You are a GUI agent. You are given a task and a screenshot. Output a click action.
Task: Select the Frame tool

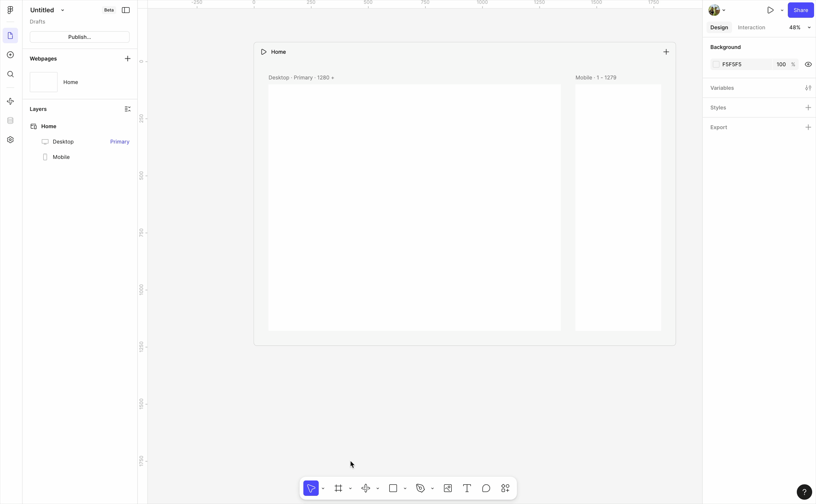(x=338, y=488)
